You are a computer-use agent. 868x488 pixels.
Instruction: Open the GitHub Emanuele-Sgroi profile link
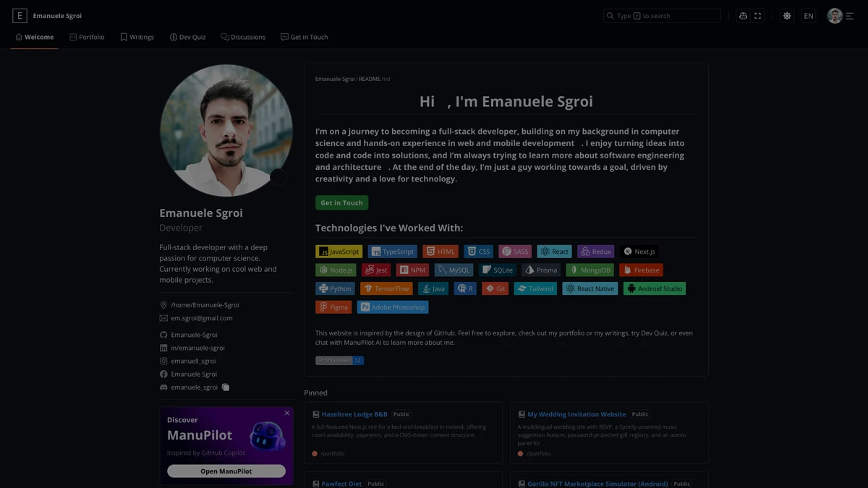tap(194, 335)
